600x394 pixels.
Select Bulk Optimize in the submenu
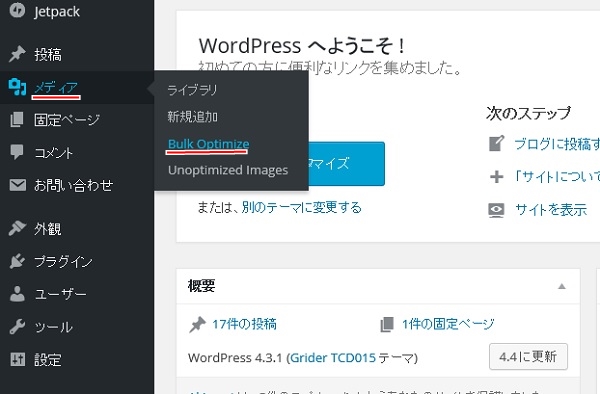209,144
